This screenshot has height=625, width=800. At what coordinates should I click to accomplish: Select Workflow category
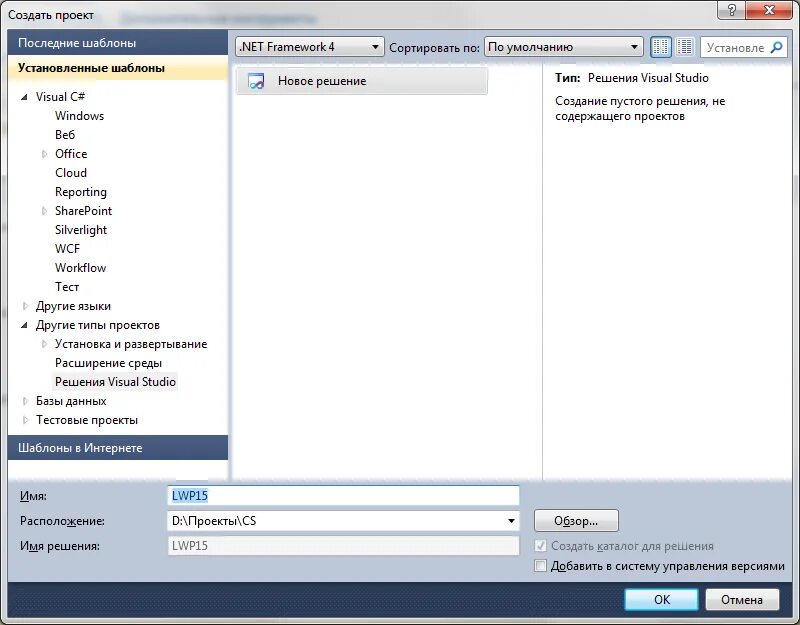point(81,268)
